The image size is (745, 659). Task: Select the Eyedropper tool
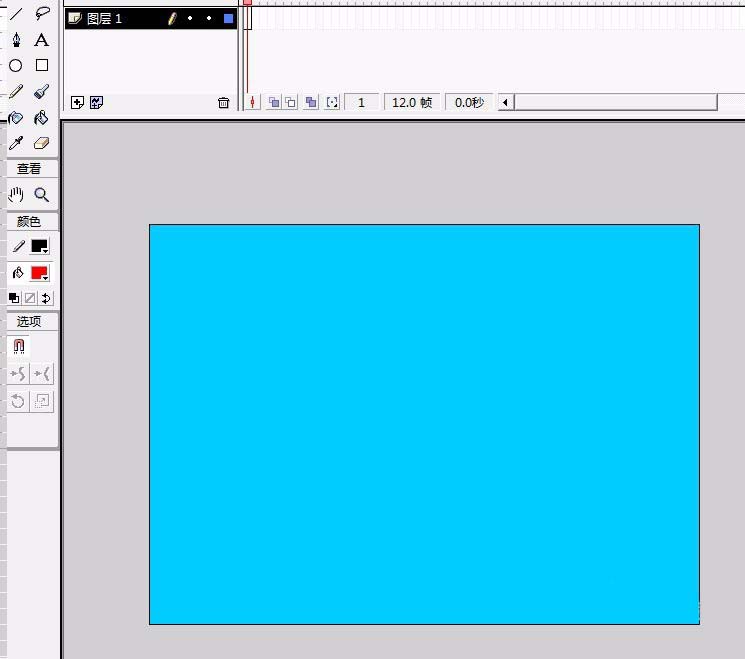click(16, 143)
